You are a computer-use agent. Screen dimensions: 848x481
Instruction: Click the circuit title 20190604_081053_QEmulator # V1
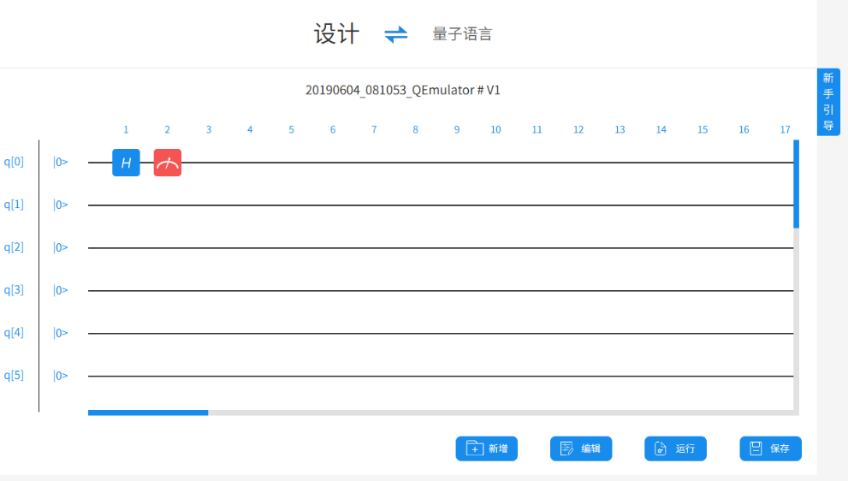click(x=402, y=90)
